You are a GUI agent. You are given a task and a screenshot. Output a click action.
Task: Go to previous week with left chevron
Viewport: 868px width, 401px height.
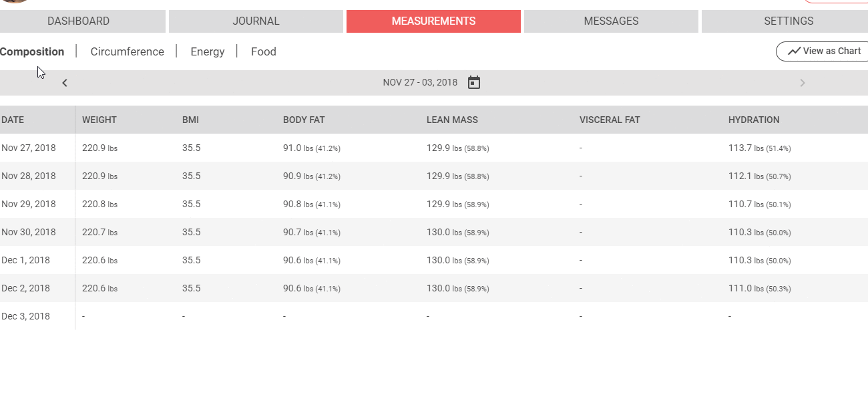tap(65, 83)
